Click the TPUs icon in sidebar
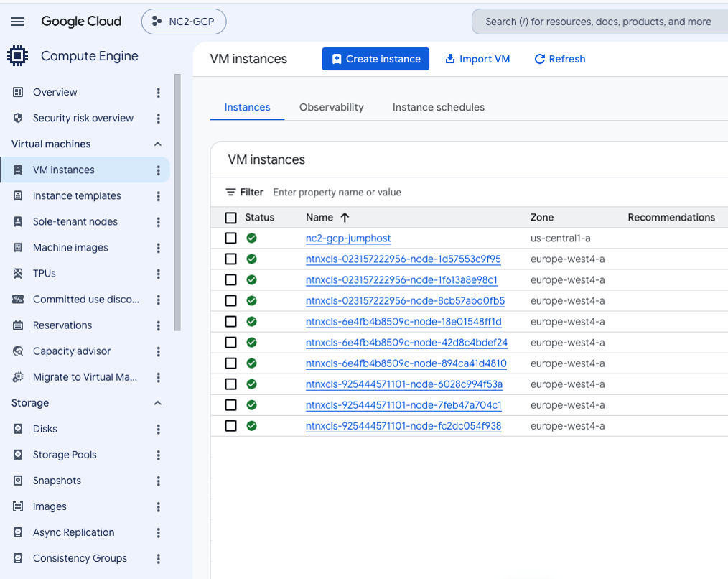Screen dimensions: 728x579 point(18,273)
